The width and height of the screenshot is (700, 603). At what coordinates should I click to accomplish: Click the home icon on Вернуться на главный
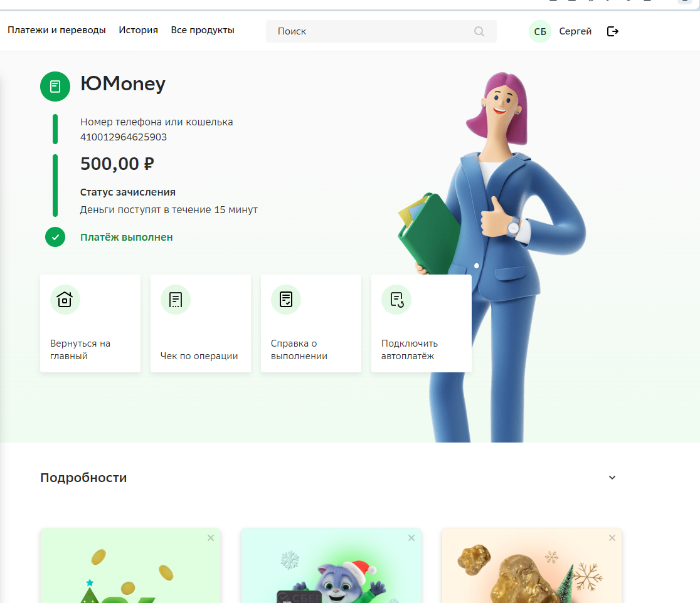pyautogui.click(x=65, y=300)
